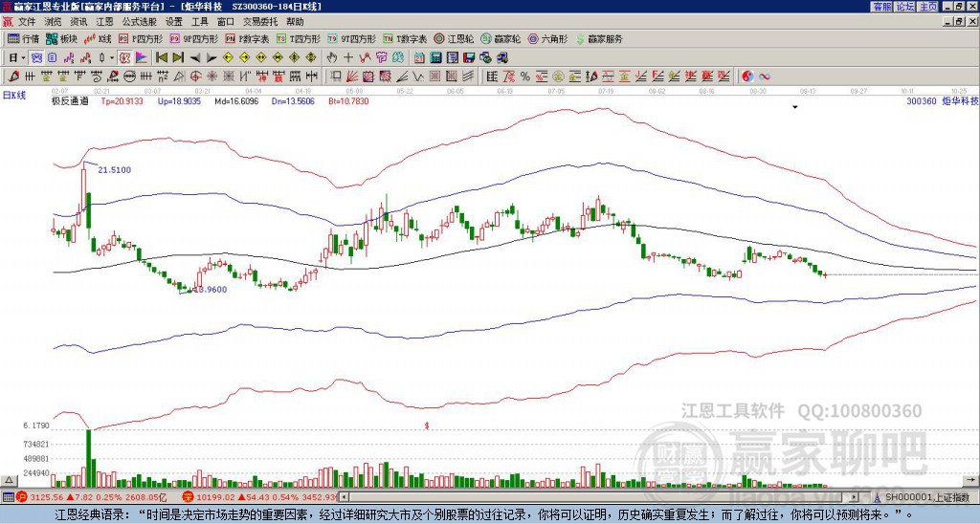Click the infinity loop icon
The height and width of the screenshot is (524, 980).
(x=764, y=76)
